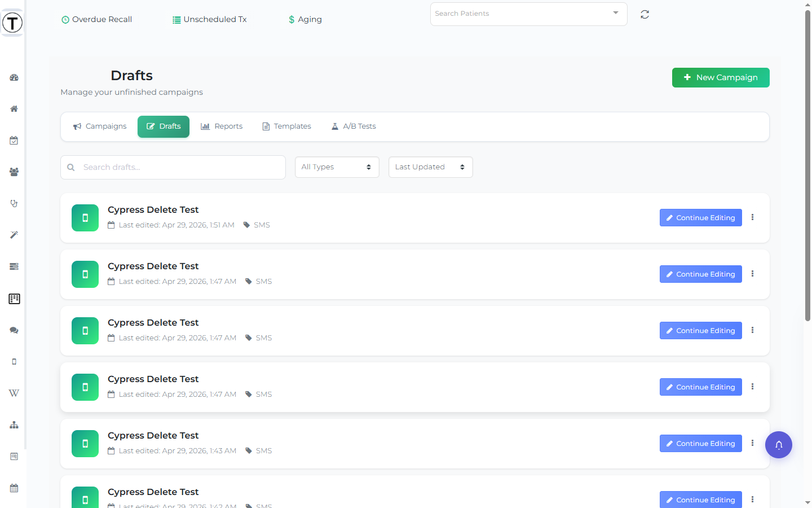Go to the home icon in sidebar

pos(14,109)
